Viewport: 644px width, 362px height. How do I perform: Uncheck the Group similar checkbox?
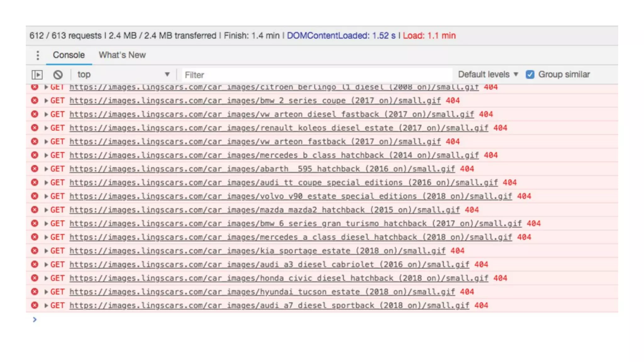click(530, 75)
